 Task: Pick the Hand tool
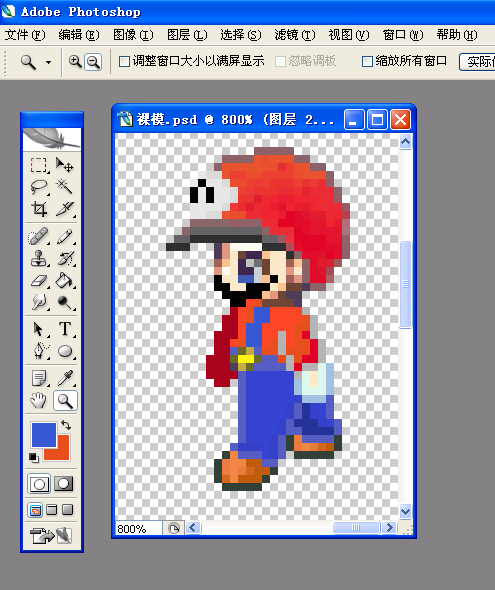coord(39,400)
